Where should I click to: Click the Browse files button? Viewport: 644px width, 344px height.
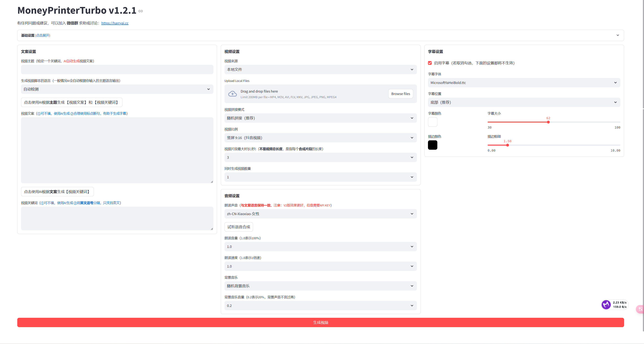coord(401,94)
